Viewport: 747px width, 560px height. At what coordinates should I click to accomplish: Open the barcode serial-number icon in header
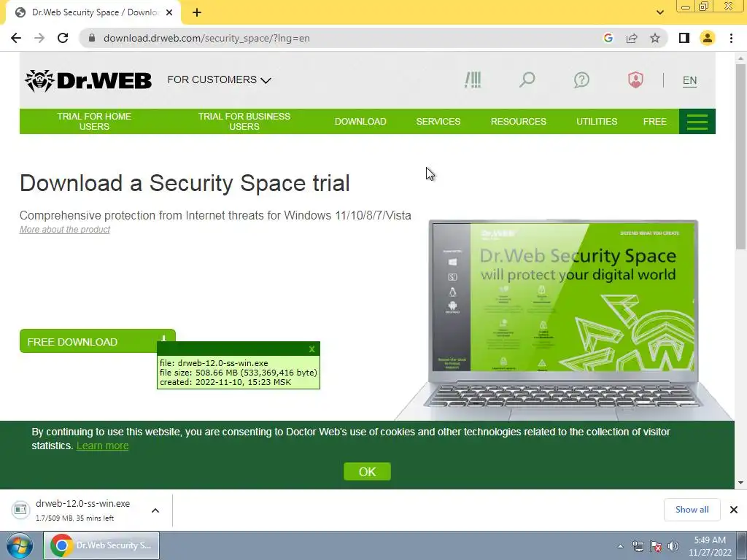point(473,80)
